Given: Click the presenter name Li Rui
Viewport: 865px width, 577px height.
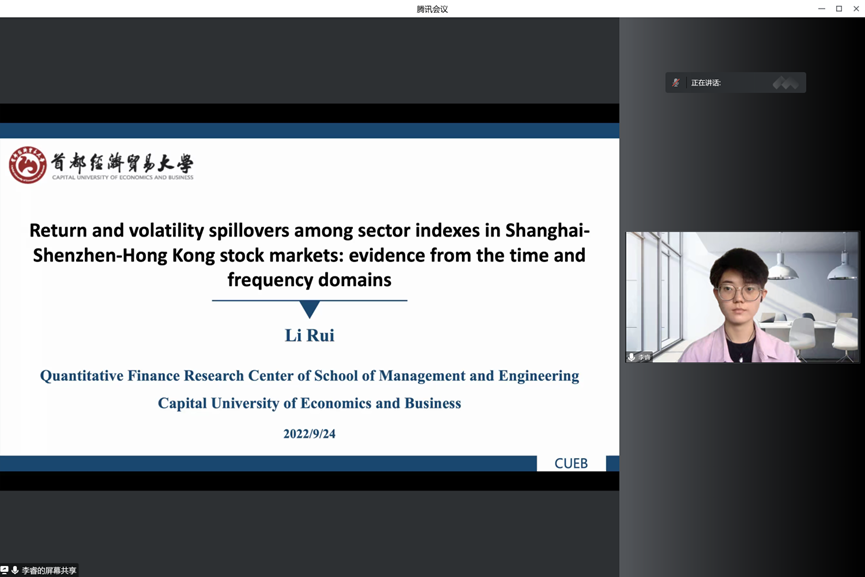Looking at the screenshot, I should [309, 335].
